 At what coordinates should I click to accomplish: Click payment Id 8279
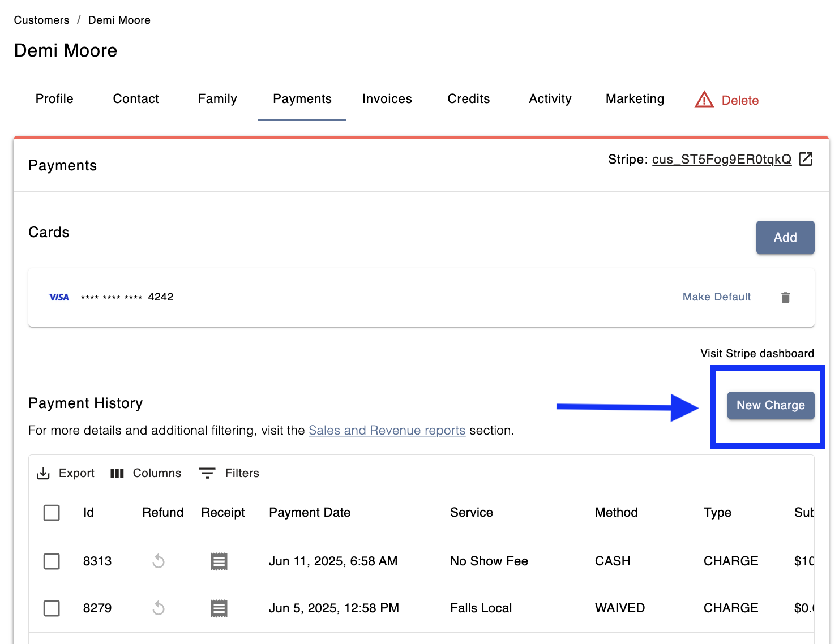click(x=97, y=608)
